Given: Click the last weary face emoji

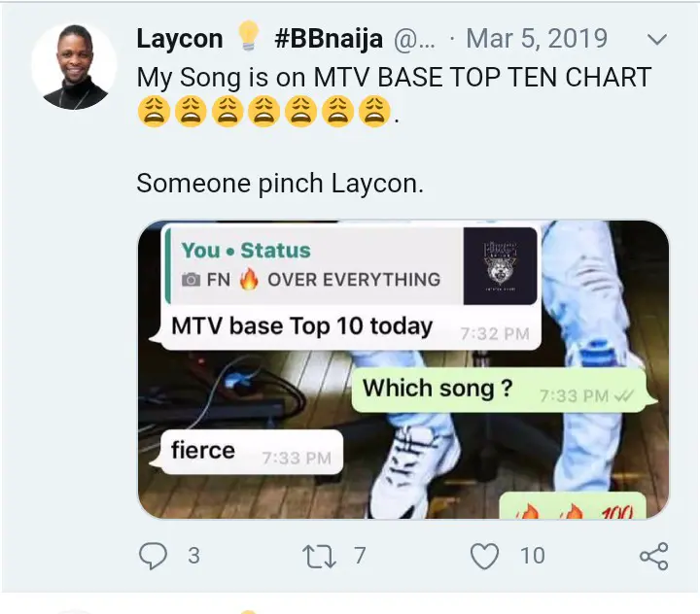Looking at the screenshot, I should point(374,112).
